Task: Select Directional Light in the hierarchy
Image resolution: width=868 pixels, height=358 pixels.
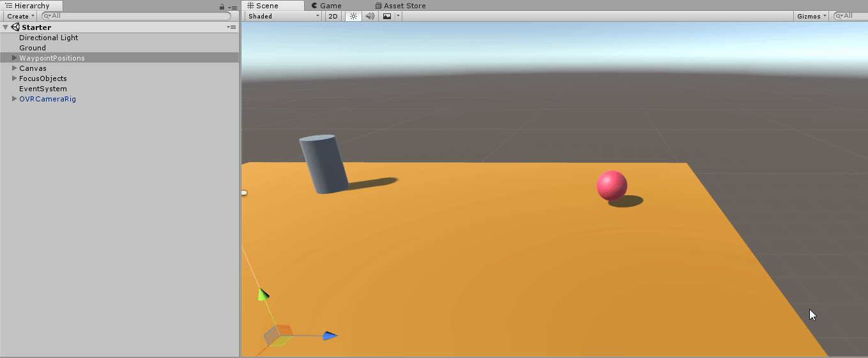Action: (49, 38)
